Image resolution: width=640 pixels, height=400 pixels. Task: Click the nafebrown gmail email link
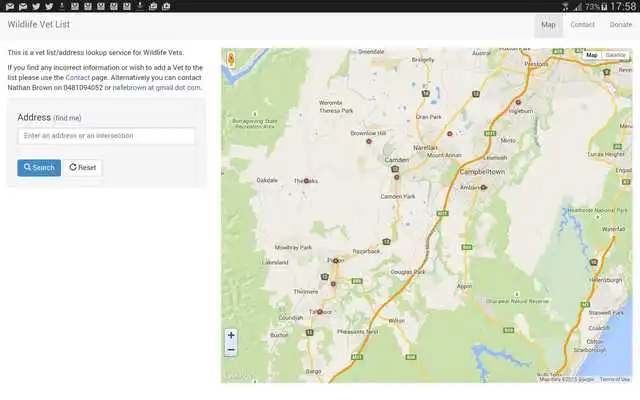(157, 87)
